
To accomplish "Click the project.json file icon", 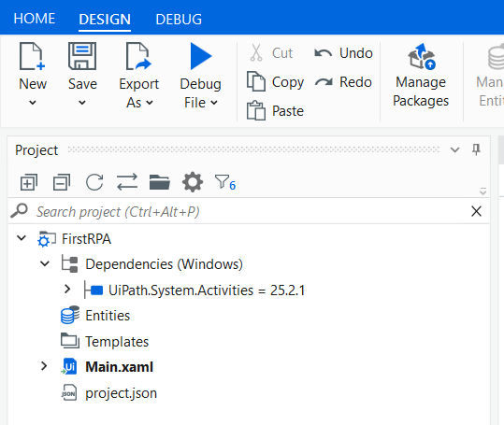I will pyautogui.click(x=69, y=392).
